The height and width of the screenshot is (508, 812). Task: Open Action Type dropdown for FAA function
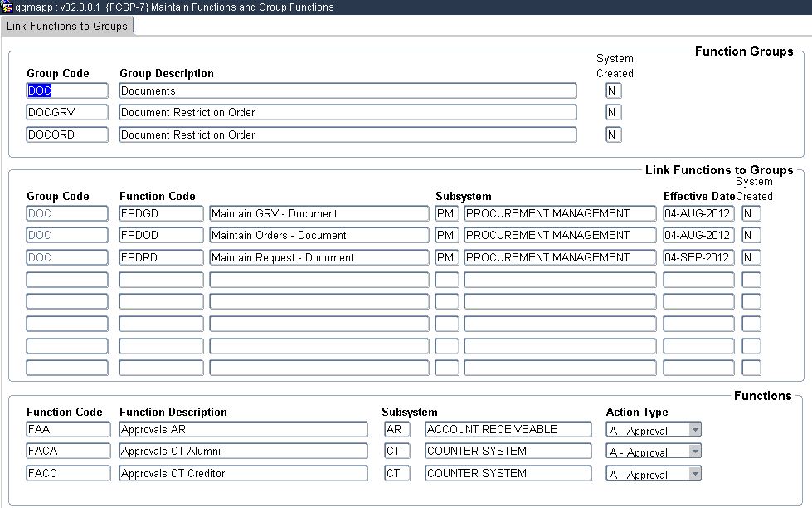click(695, 430)
